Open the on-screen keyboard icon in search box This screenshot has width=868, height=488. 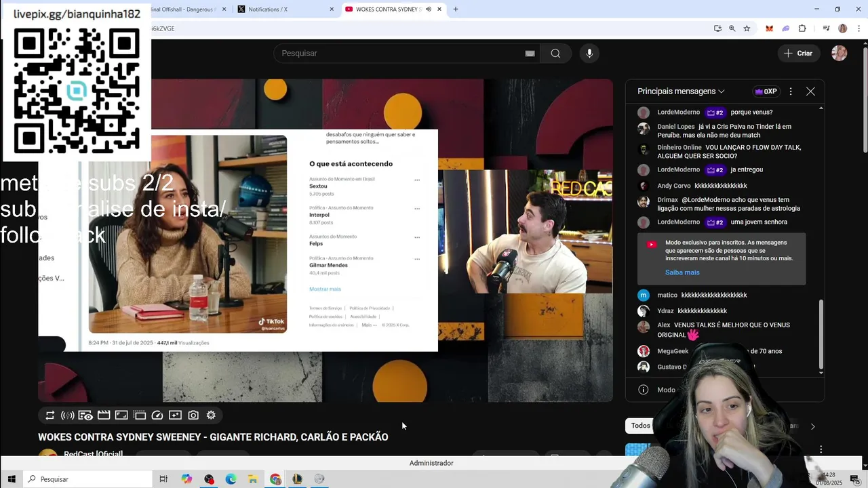tap(530, 54)
